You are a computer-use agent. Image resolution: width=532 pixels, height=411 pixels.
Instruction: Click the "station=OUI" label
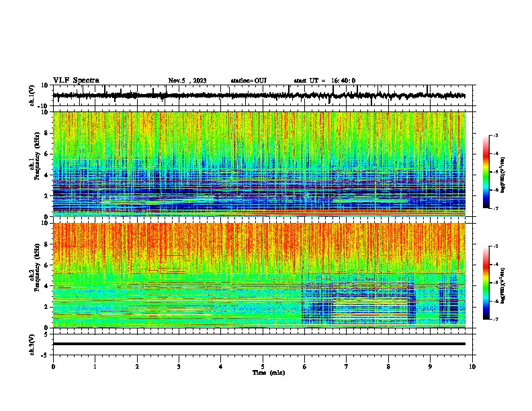point(249,81)
